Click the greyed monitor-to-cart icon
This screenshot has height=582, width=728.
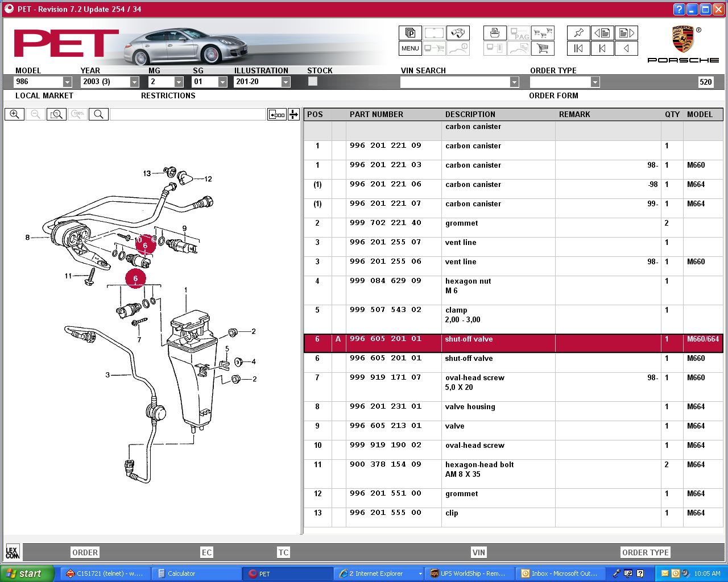pos(434,48)
